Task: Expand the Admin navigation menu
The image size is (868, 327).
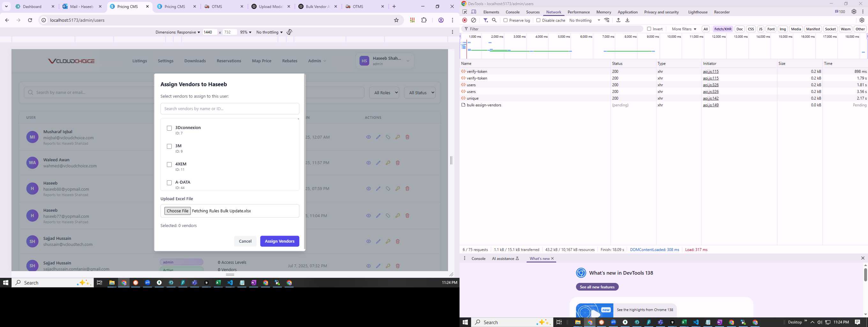Action: 317,61
